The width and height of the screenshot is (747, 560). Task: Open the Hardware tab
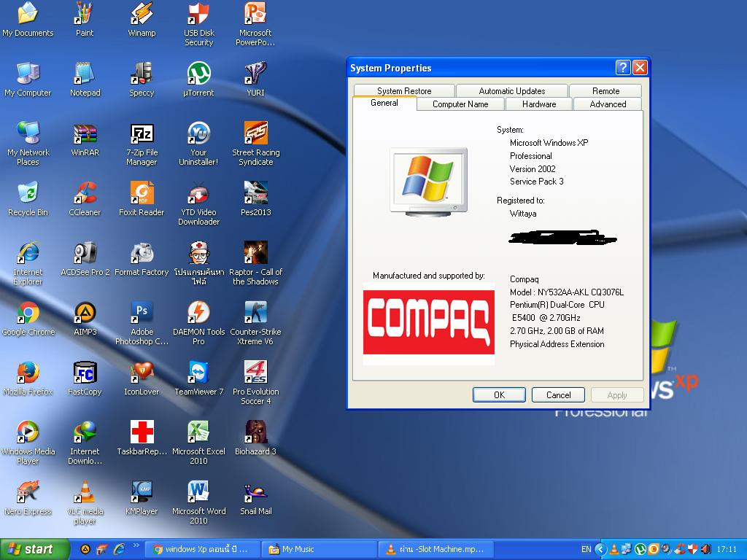coord(539,104)
